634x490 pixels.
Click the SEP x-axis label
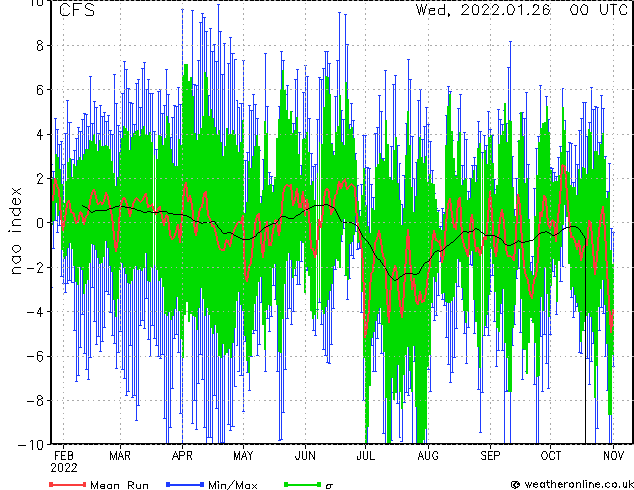(490, 456)
